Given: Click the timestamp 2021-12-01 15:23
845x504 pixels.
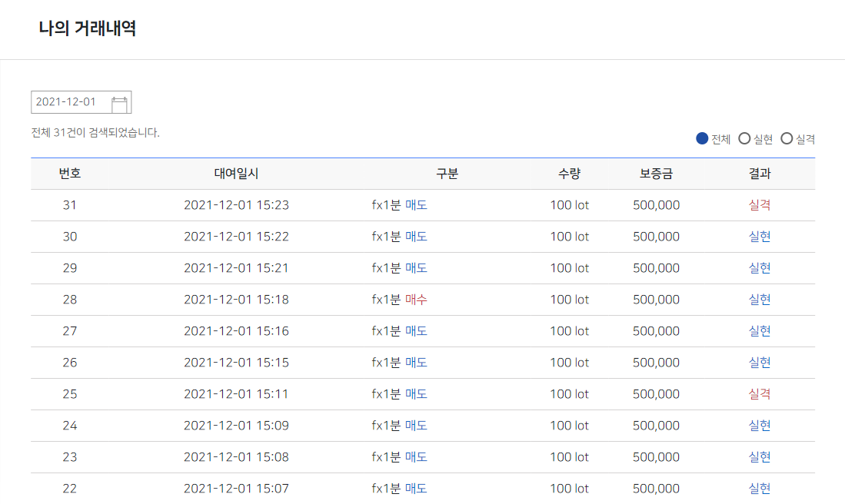Looking at the screenshot, I should pos(236,204).
